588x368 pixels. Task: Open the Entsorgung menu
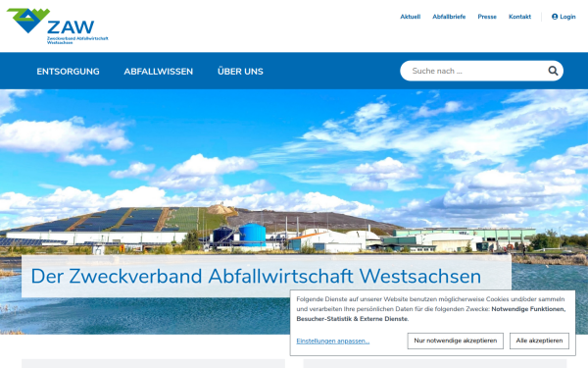pyautogui.click(x=68, y=72)
